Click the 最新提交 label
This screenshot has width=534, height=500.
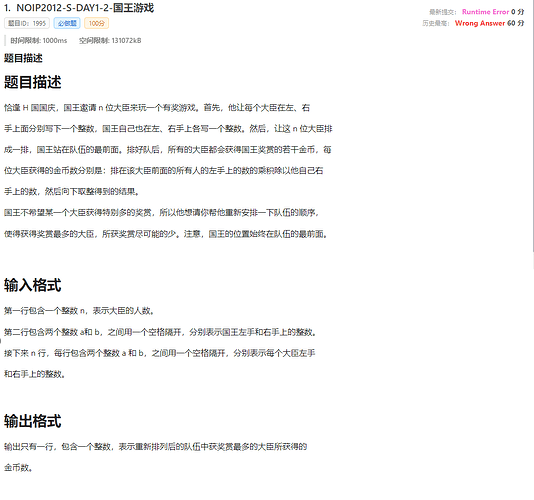point(442,12)
